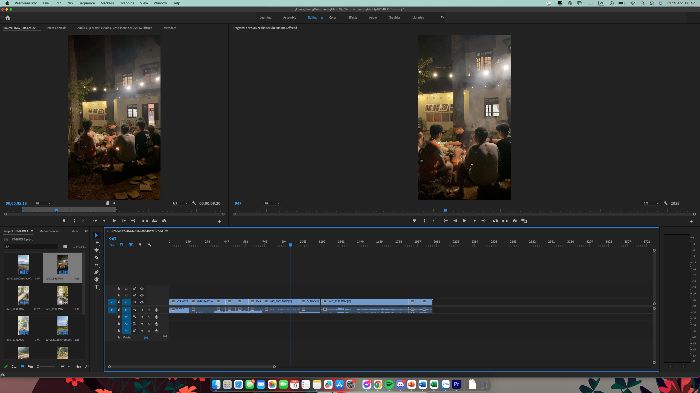
Task: Open Source monitor settings wrench menu
Action: (x=194, y=203)
